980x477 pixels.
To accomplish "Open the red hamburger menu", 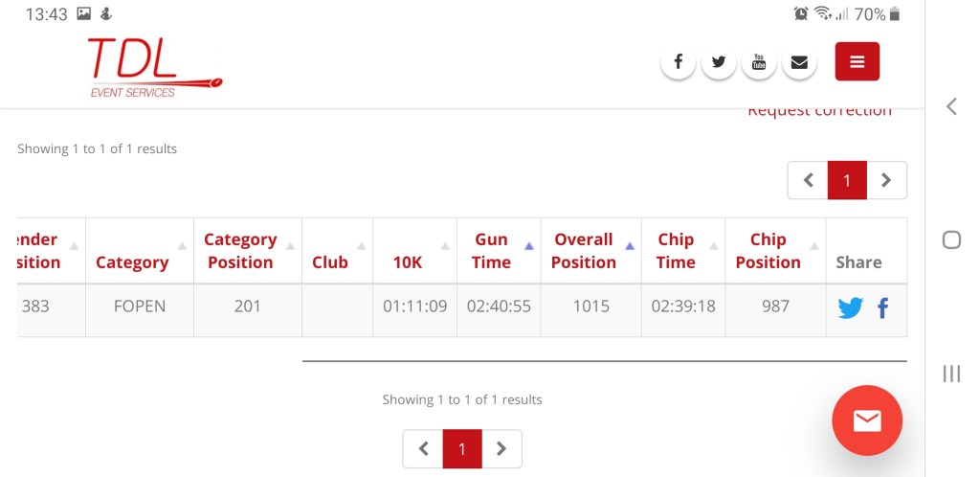I will [857, 62].
